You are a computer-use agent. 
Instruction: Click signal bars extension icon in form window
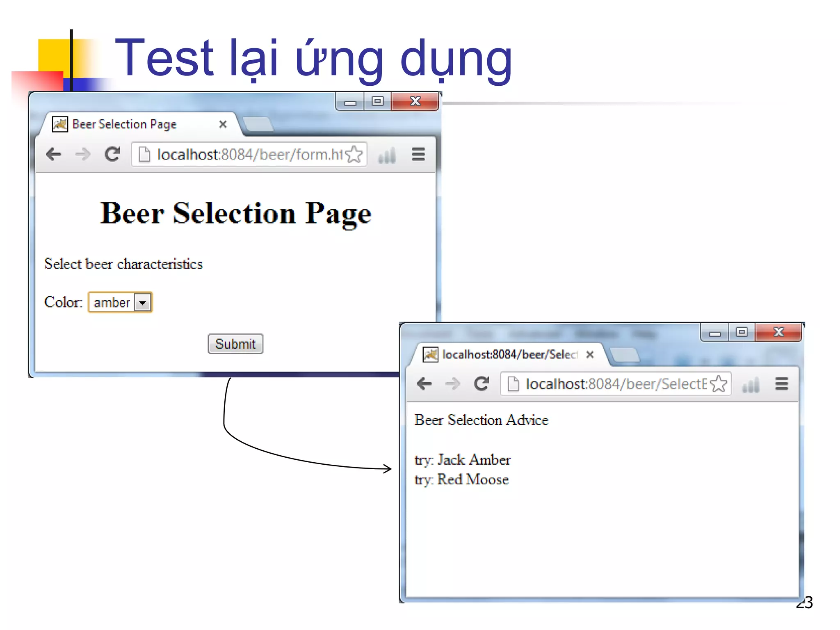point(387,155)
